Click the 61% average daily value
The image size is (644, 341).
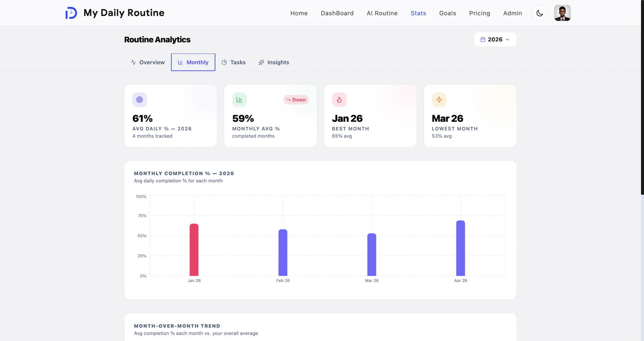pos(142,119)
